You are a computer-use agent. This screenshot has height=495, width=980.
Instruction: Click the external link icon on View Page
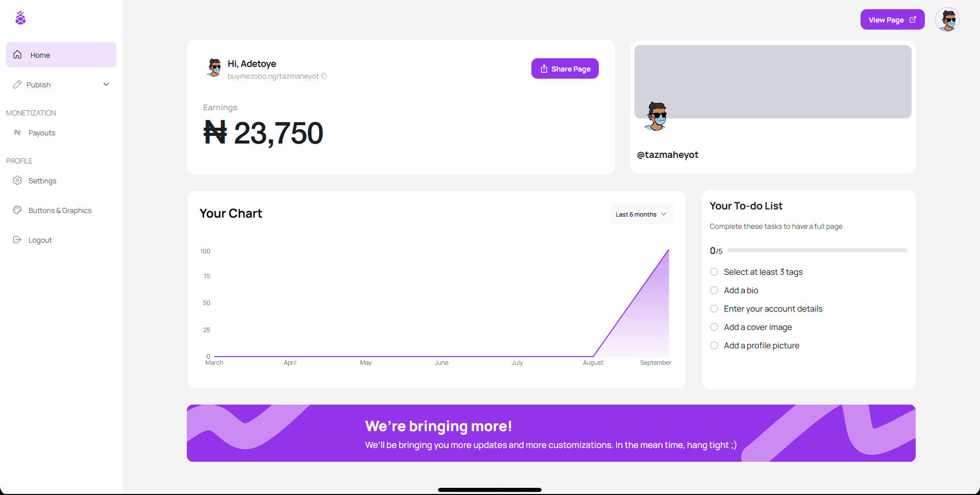pos(913,19)
